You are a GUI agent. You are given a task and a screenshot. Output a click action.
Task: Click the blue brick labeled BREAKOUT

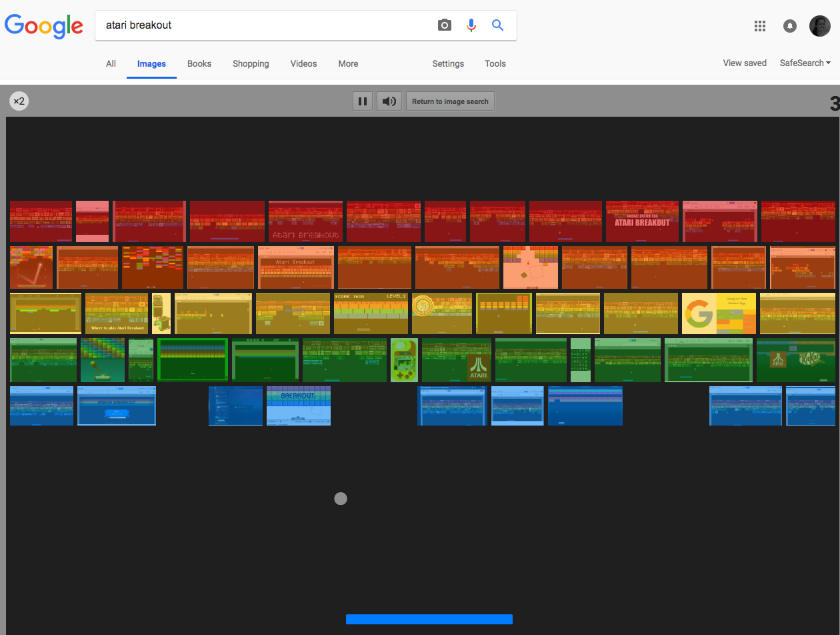(x=299, y=406)
